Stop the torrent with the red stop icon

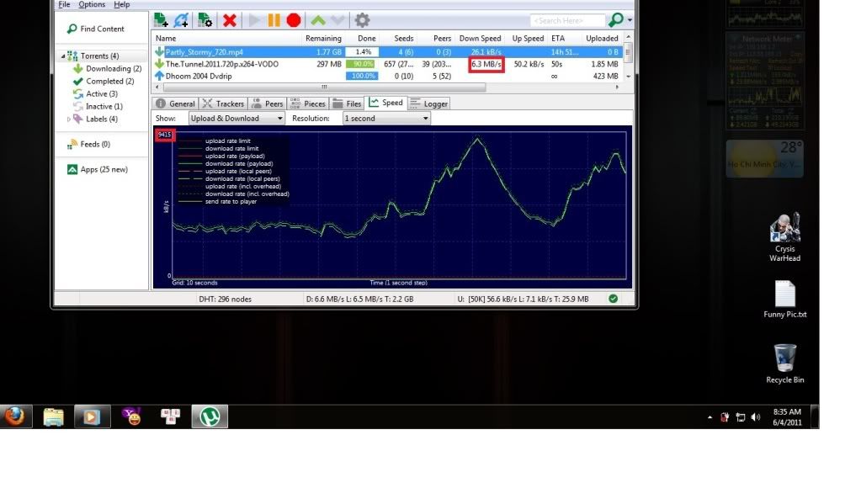(293, 20)
